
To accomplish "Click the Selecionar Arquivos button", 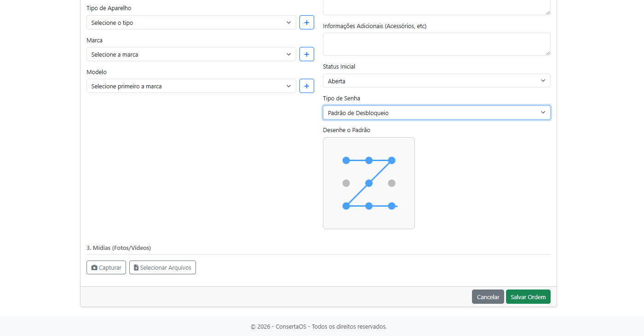I will pos(162,267).
